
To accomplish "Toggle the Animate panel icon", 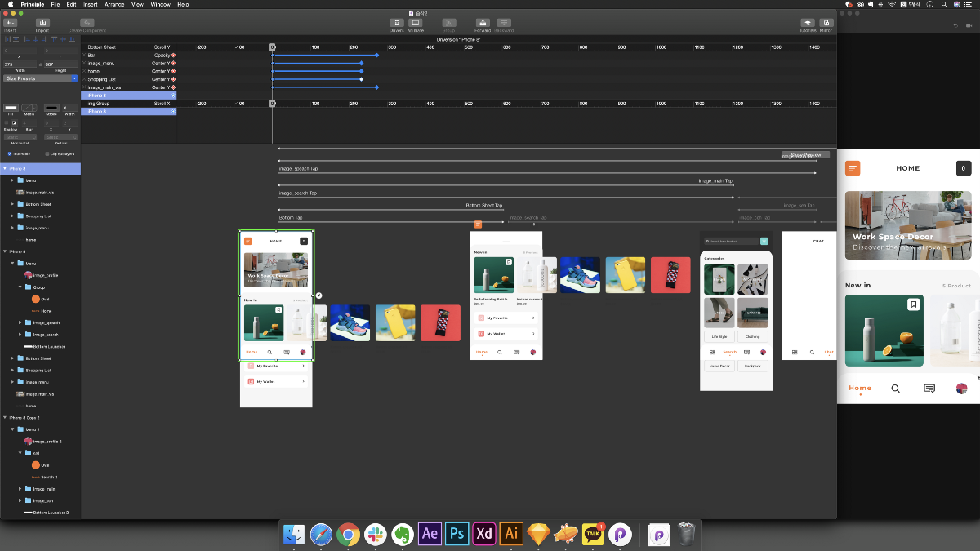I will pyautogui.click(x=415, y=23).
